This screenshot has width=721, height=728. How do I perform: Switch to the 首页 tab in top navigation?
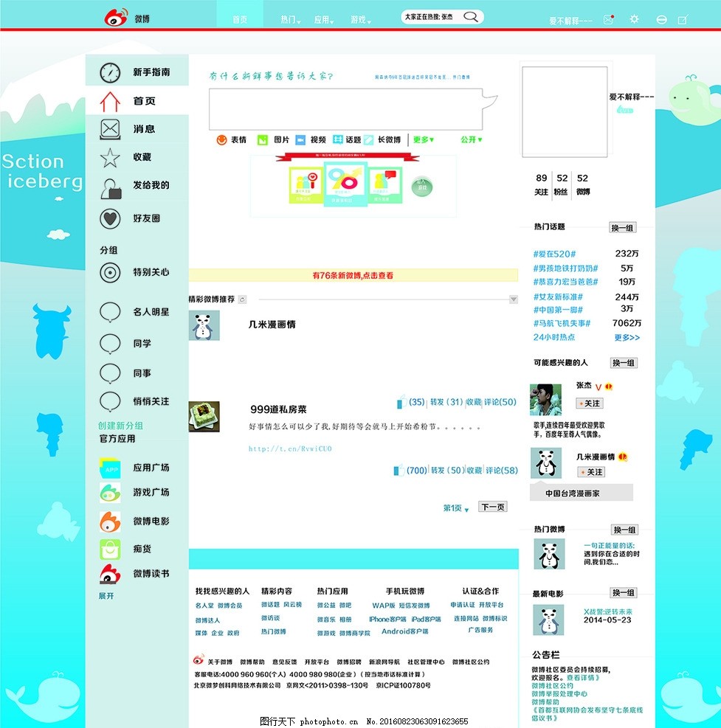click(240, 20)
